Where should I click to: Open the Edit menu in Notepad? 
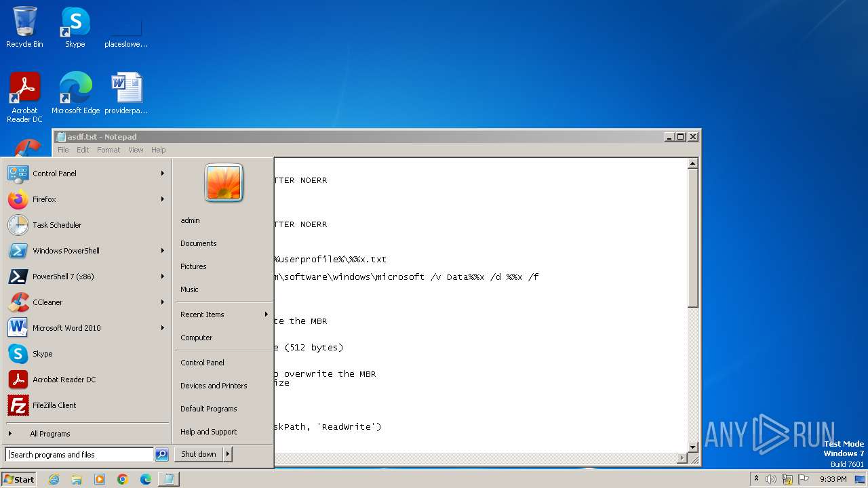coord(83,150)
